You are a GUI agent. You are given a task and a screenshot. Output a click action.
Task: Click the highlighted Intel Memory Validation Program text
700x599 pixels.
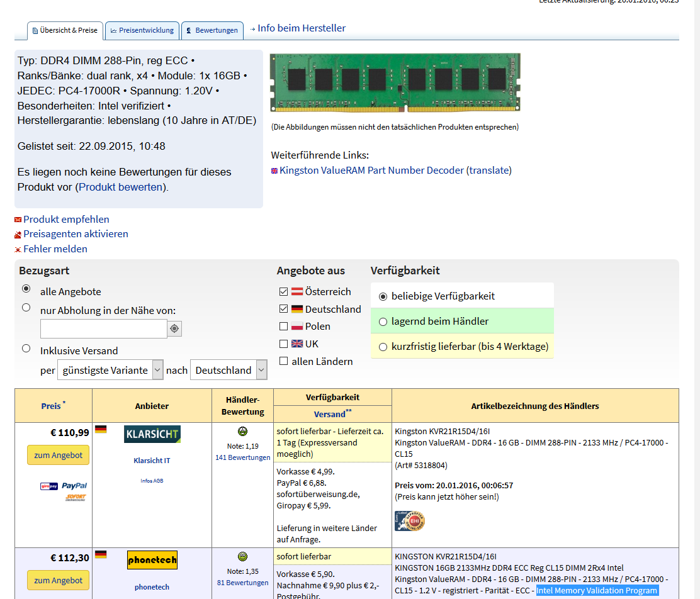[x=597, y=591]
